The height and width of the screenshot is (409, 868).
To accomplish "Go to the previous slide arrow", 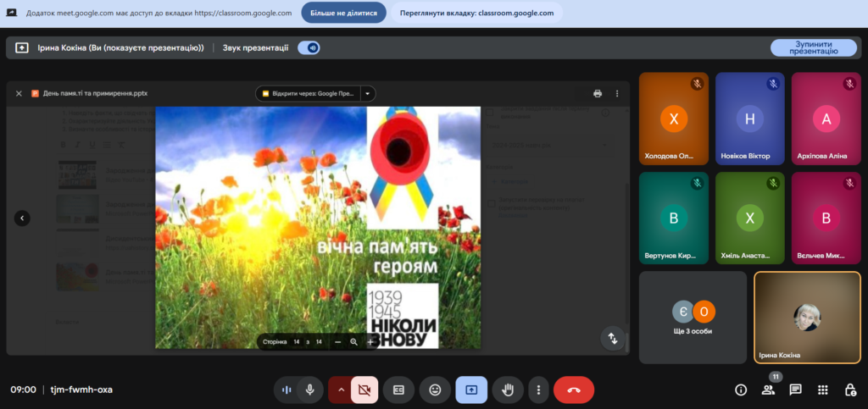I will click(22, 218).
